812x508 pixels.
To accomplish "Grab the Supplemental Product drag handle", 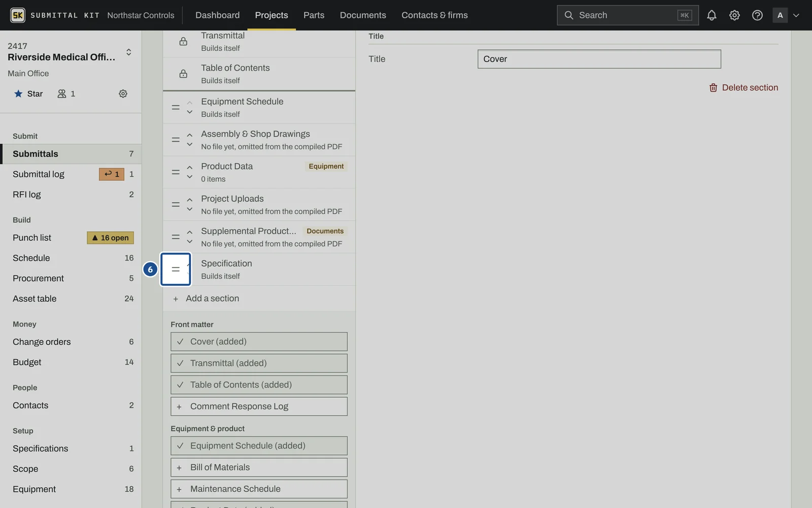I will (x=176, y=237).
